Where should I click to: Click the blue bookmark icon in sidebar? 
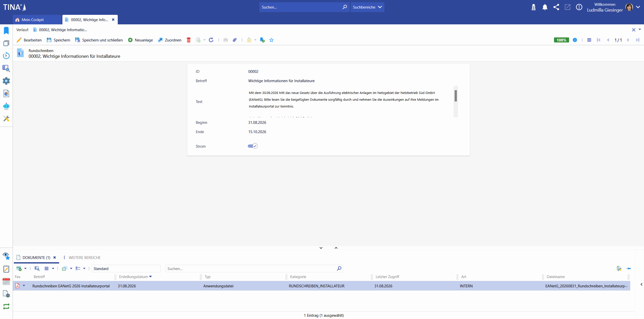tap(6, 30)
